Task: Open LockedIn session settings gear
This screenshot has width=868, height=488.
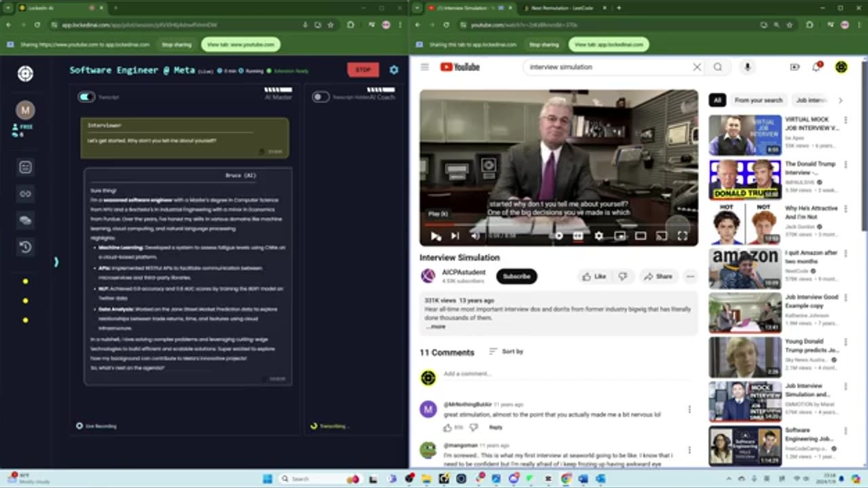Action: [394, 69]
